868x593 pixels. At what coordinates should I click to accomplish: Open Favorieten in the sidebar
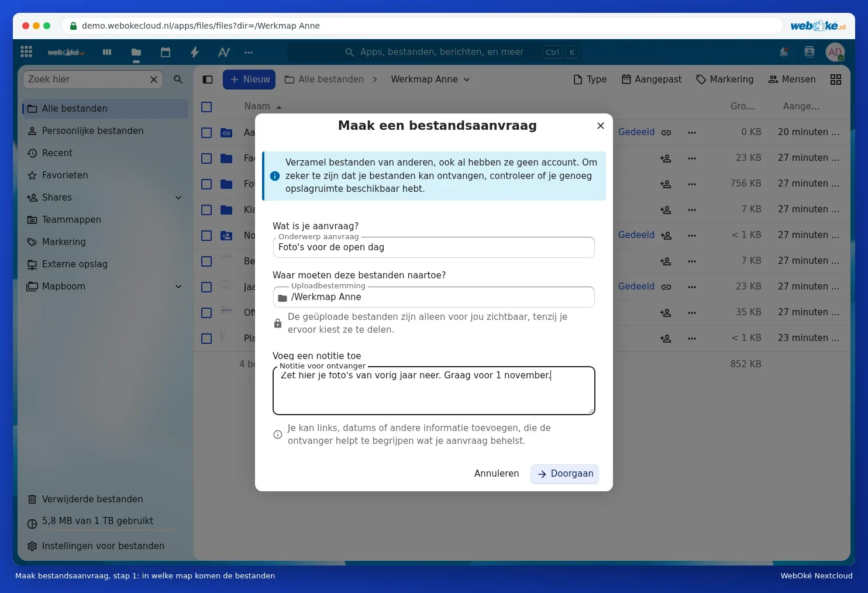click(105, 175)
